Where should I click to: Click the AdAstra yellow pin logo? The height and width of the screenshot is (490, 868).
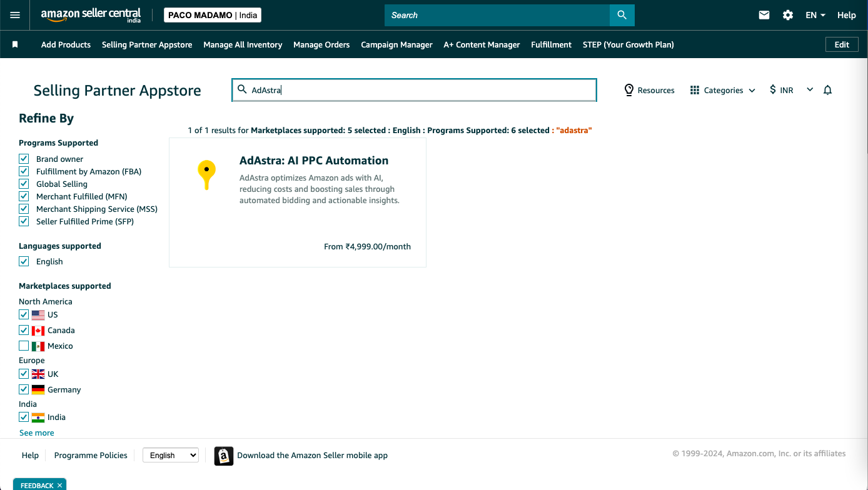pos(206,175)
